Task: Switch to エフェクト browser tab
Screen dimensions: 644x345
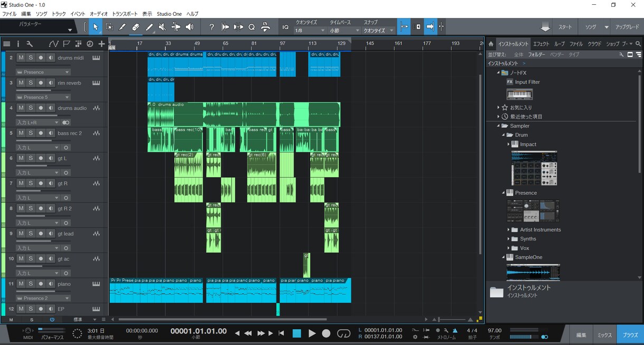Action: (x=541, y=44)
